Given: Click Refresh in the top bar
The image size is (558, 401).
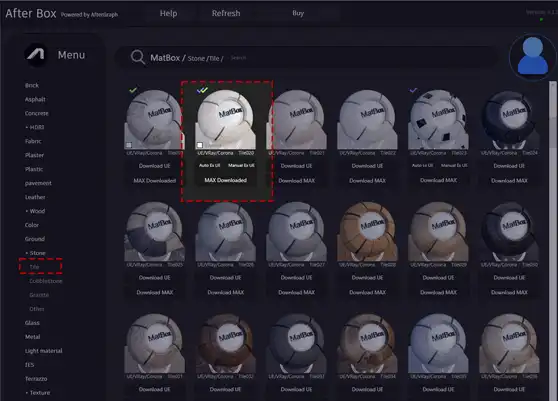Looking at the screenshot, I should tap(226, 14).
